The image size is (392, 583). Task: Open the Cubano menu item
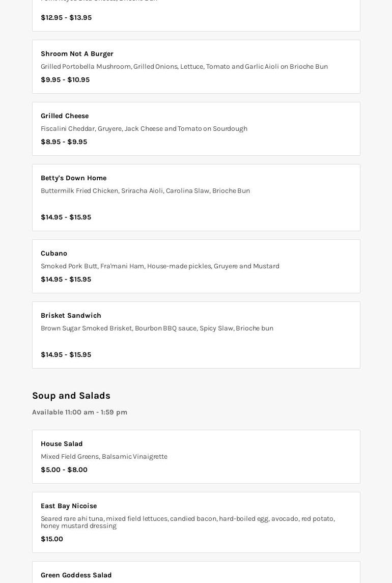tap(54, 254)
